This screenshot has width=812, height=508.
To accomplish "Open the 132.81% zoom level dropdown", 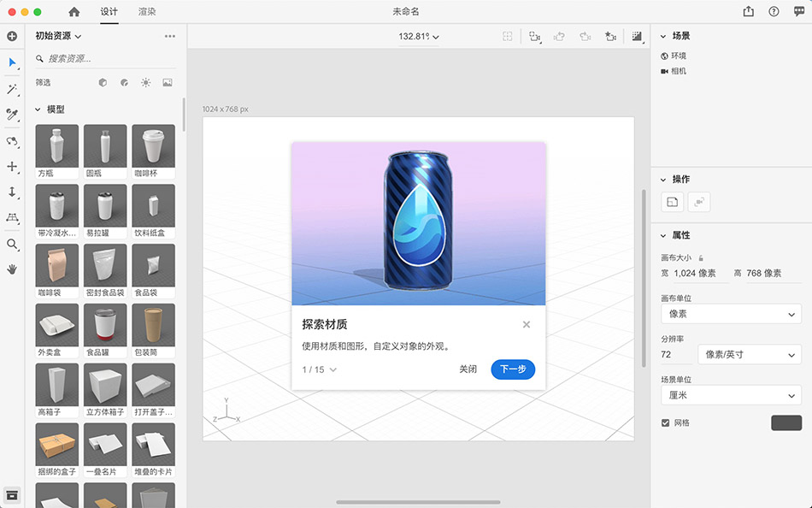I will pyautogui.click(x=419, y=37).
